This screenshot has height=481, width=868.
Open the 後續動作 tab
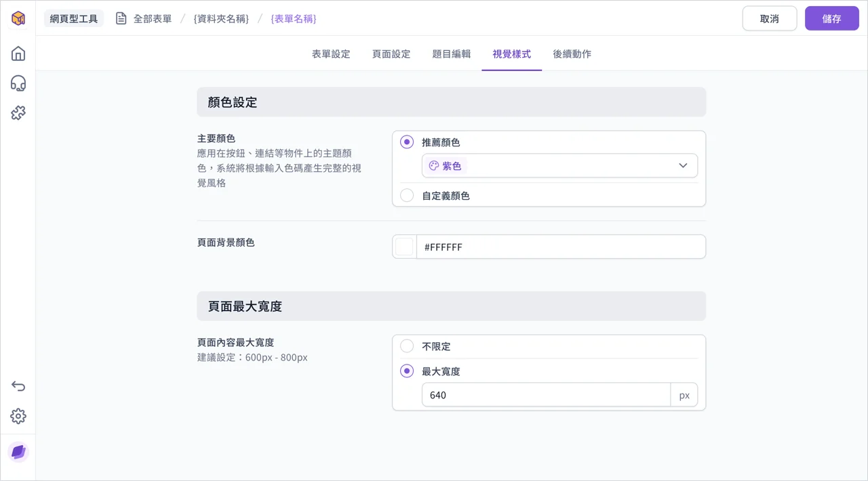click(x=572, y=54)
